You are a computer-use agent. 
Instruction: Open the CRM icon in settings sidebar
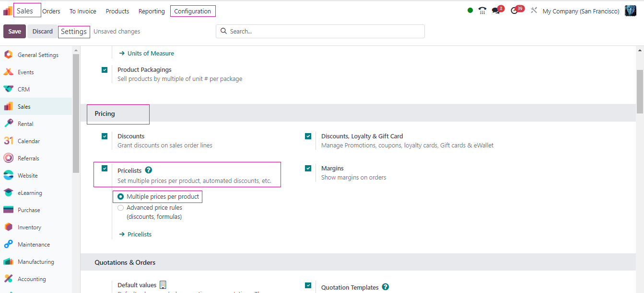[x=8, y=90]
